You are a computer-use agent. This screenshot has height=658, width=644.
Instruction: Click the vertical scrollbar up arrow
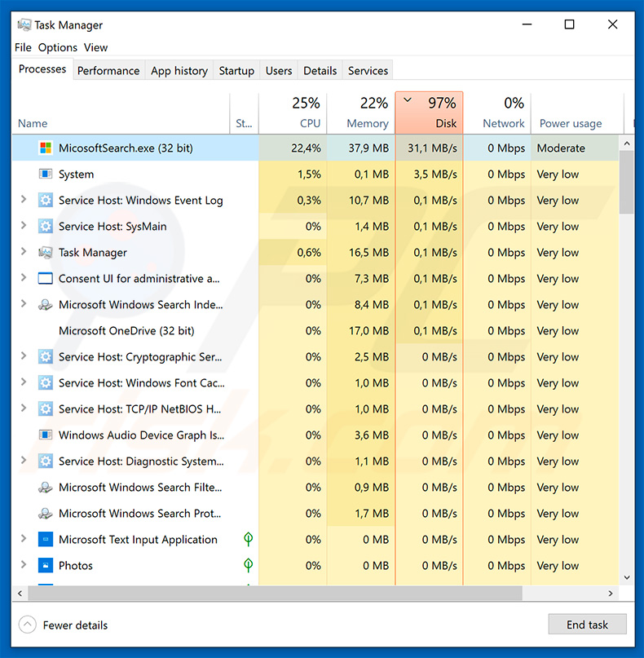click(x=627, y=144)
